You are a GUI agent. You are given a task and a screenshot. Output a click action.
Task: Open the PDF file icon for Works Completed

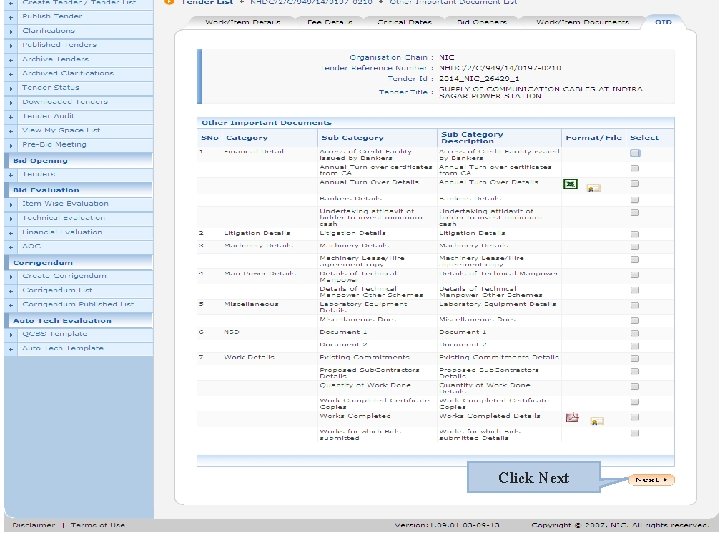(x=572, y=417)
